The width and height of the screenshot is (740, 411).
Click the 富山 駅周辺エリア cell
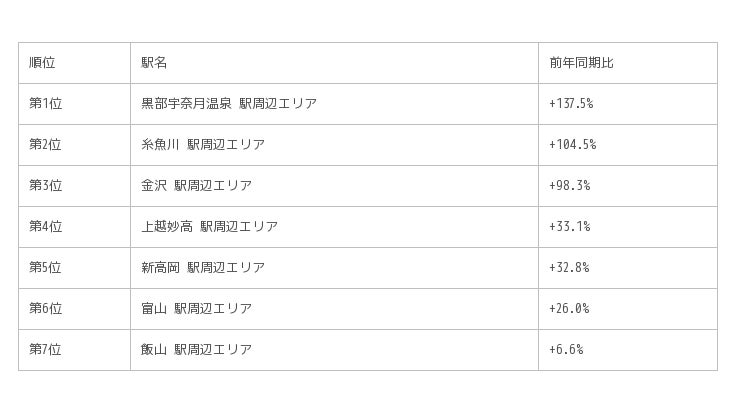pos(196,309)
